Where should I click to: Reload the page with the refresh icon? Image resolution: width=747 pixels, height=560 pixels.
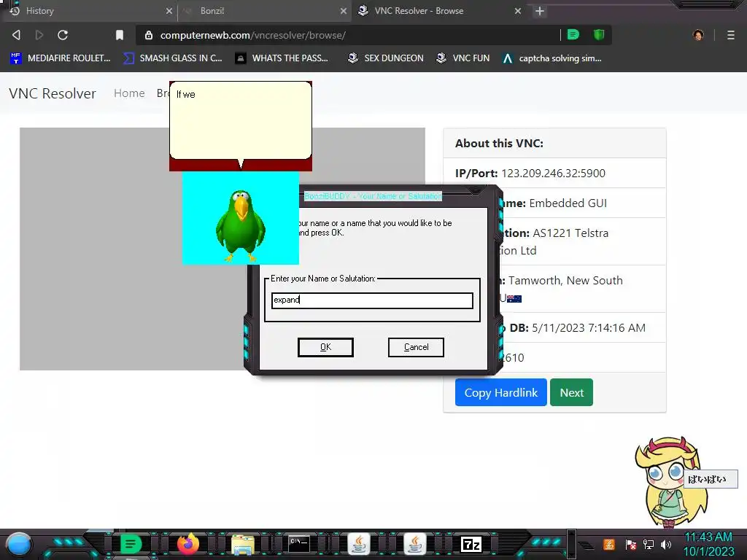(63, 35)
